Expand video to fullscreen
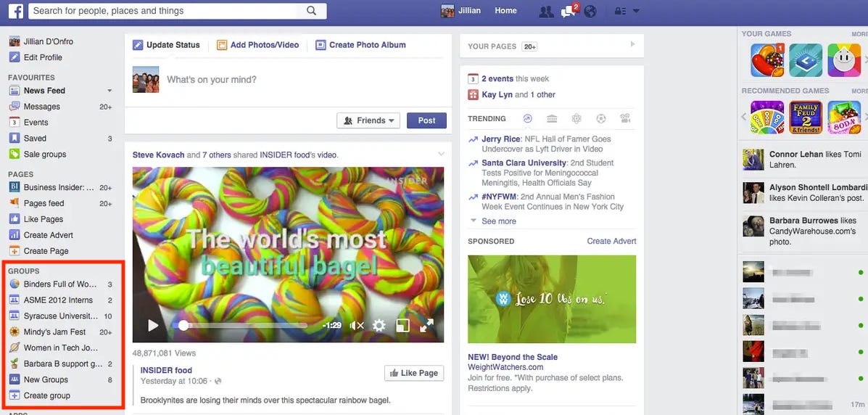Viewport: 868px width, 415px height. coord(426,325)
